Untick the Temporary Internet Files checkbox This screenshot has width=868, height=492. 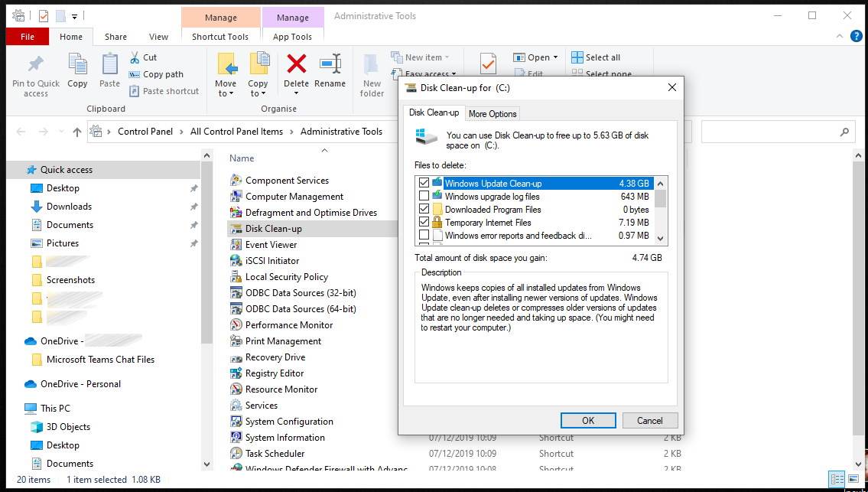click(x=424, y=223)
